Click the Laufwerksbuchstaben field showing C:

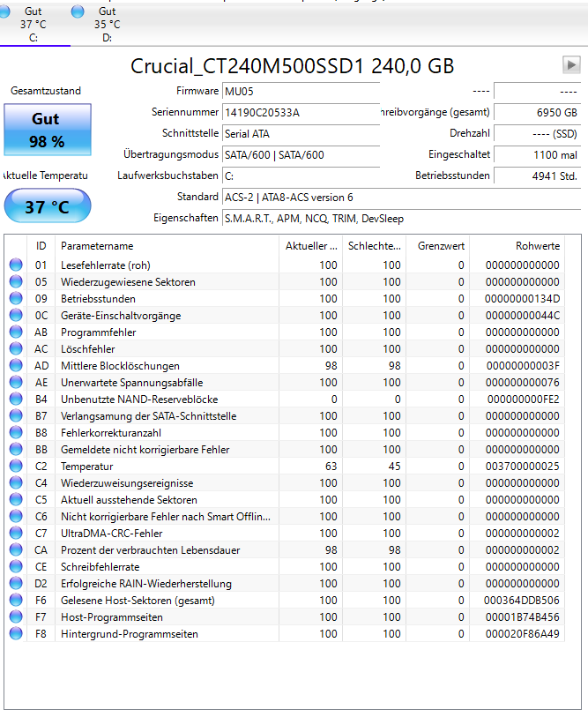tap(301, 176)
